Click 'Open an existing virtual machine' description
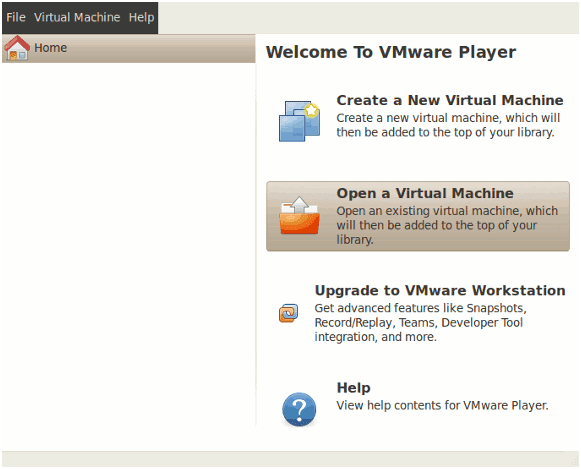This screenshot has width=581, height=469. click(447, 225)
